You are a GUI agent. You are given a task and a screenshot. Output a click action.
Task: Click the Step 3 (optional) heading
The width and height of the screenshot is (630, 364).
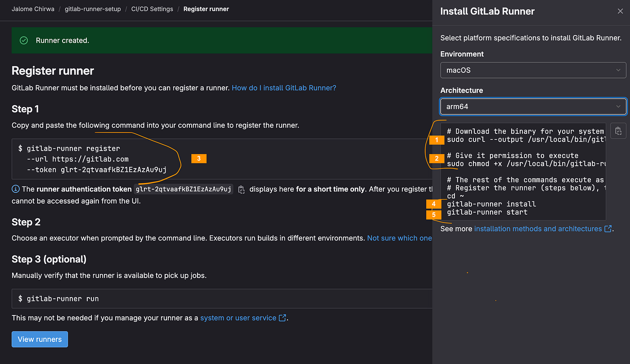click(x=49, y=259)
